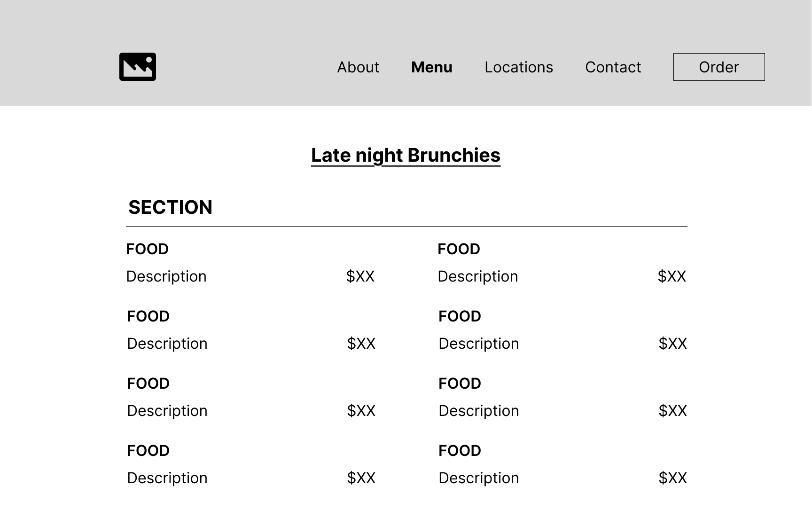Click the last FOOD title in right column

coord(460,451)
